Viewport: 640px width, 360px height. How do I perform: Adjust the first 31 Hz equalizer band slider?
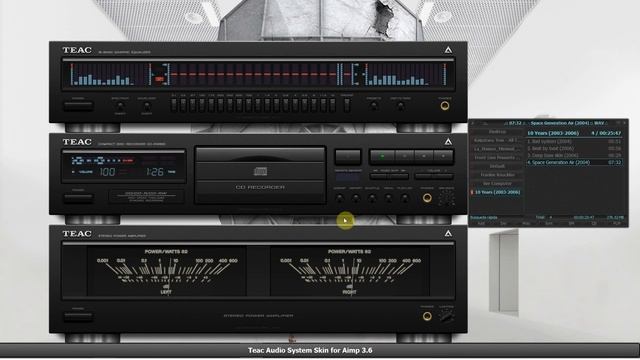pos(174,105)
